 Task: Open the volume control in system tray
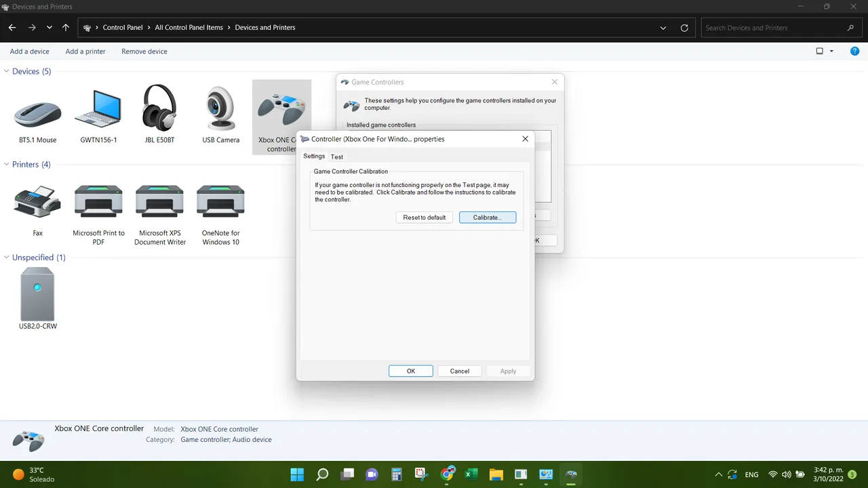coord(787,474)
